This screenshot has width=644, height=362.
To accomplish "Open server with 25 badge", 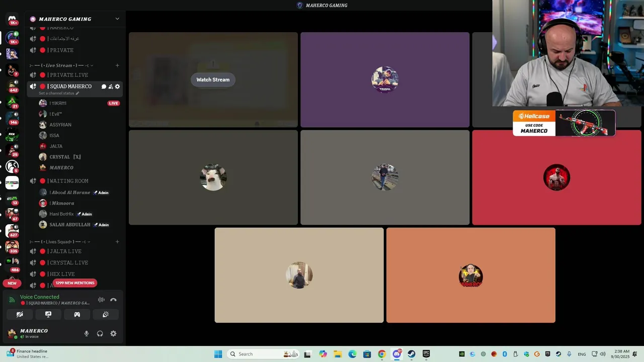I will pyautogui.click(x=12, y=150).
